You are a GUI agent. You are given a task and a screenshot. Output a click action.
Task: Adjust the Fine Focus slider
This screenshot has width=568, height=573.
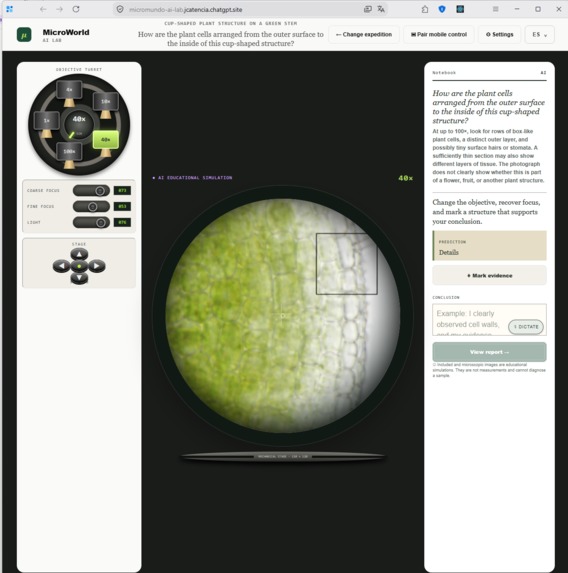91,206
